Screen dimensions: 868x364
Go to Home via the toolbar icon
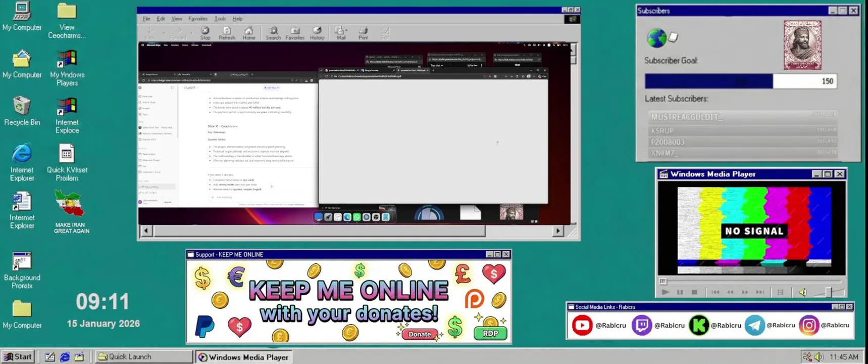[x=248, y=33]
